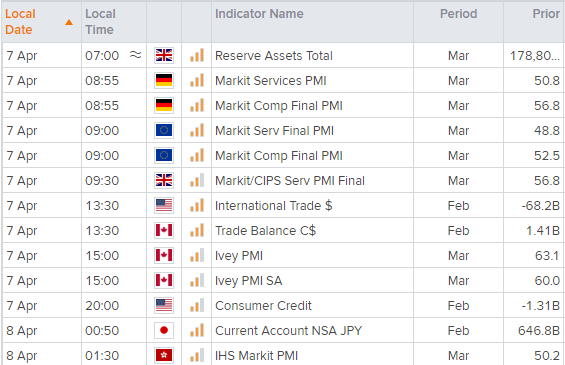
Task: Click the truncated prior value 178,80...
Action: 535,55
